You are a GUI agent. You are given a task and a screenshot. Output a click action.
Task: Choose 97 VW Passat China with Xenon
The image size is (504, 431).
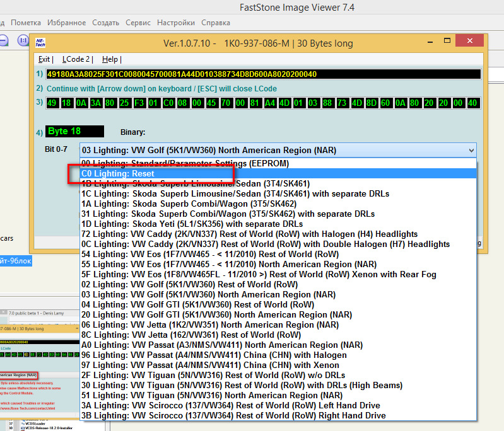[x=278, y=365]
